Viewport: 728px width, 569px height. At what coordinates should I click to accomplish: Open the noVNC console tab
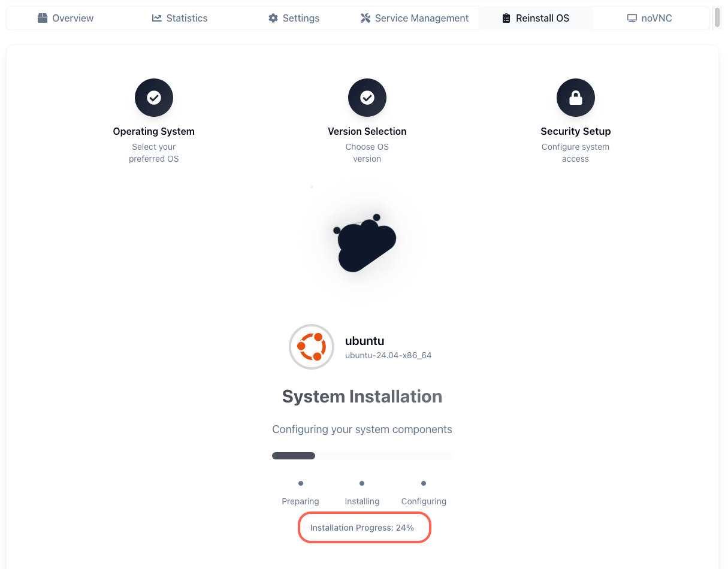[x=650, y=18]
